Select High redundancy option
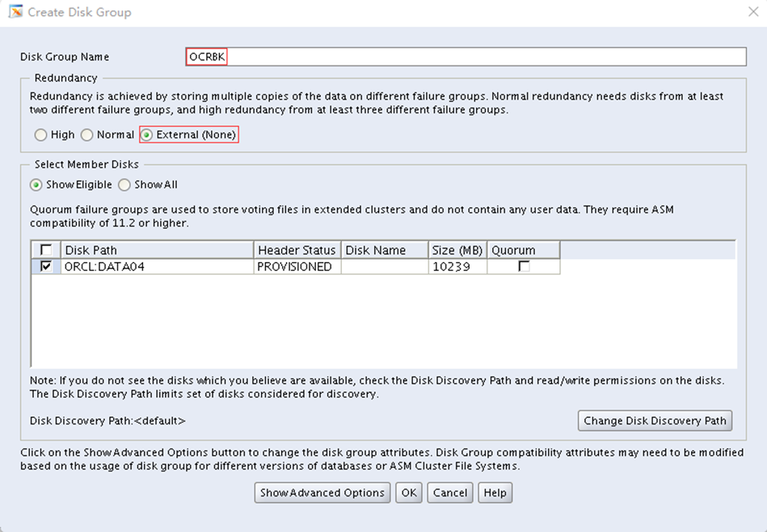Screen dimensions: 767x532 pyautogui.click(x=55, y=134)
